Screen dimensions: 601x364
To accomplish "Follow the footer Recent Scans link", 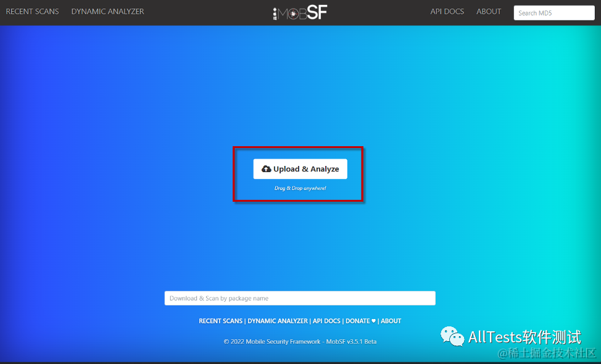I will (220, 321).
